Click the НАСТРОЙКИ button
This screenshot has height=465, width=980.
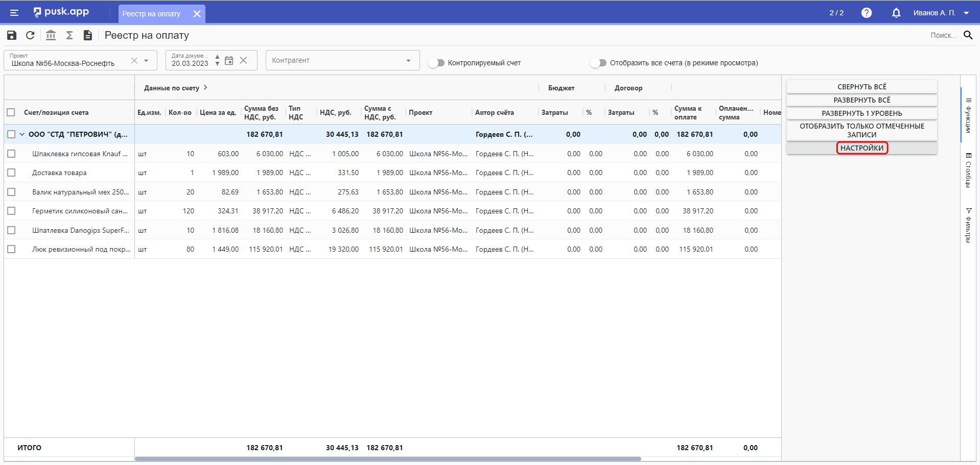[x=861, y=148]
